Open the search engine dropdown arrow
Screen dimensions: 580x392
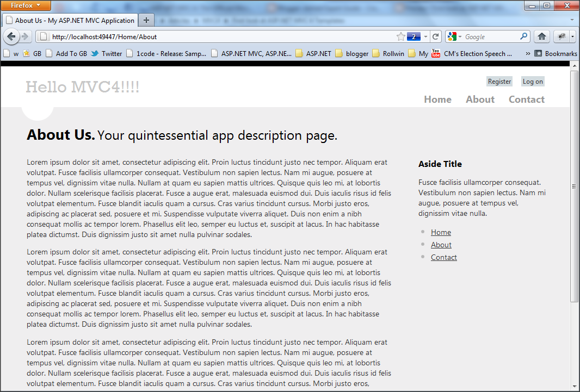pyautogui.click(x=461, y=36)
